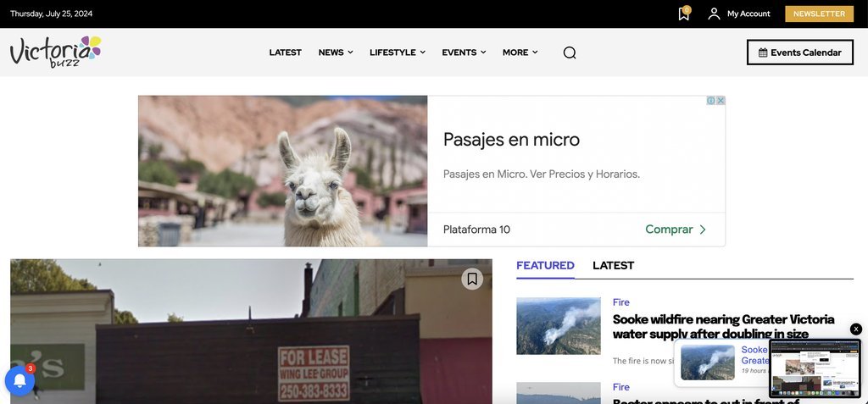Expand the News dropdown menu

(x=336, y=53)
